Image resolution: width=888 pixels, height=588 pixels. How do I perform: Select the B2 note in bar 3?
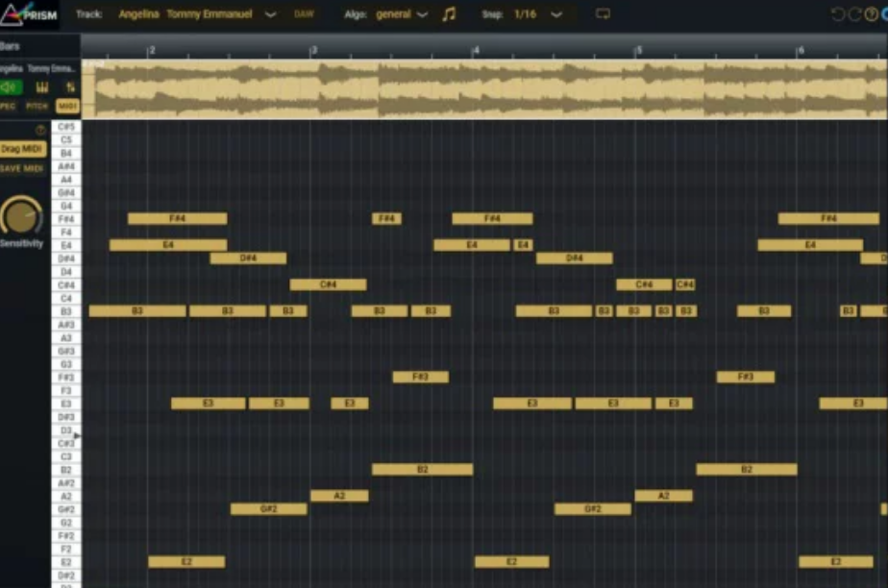click(423, 469)
